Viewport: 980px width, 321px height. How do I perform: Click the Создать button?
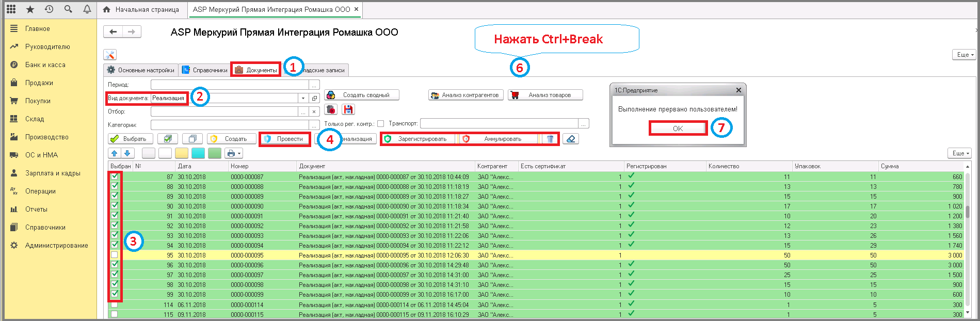point(232,139)
